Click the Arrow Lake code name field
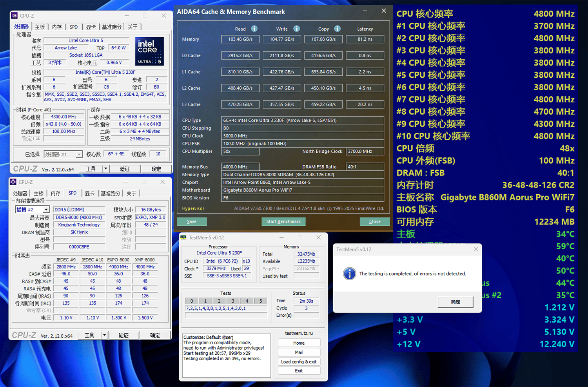 click(66, 48)
